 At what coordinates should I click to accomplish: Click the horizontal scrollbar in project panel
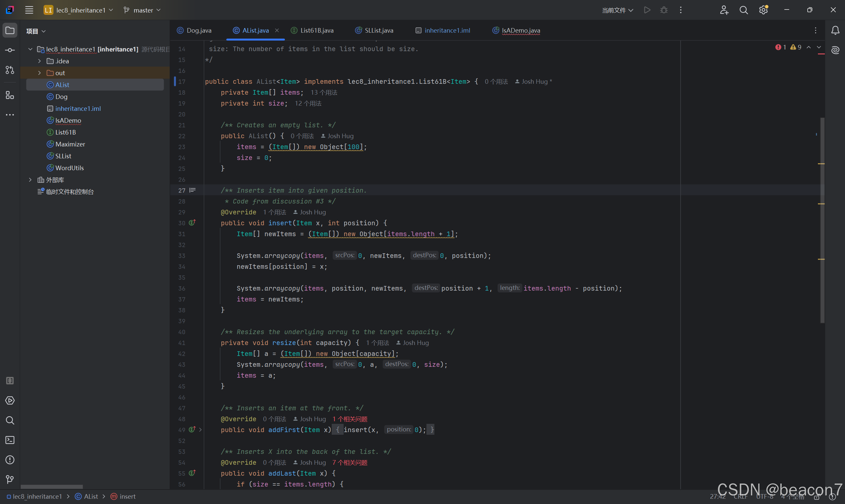51,487
